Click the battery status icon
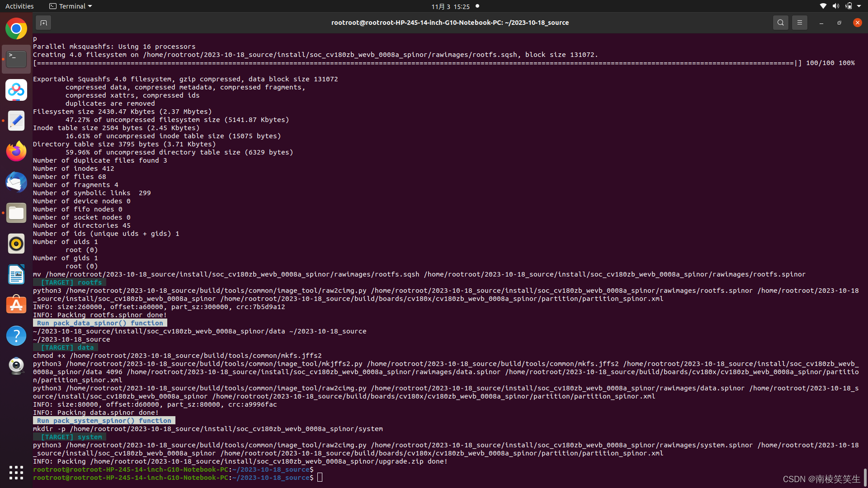The width and height of the screenshot is (868, 488). [849, 6]
